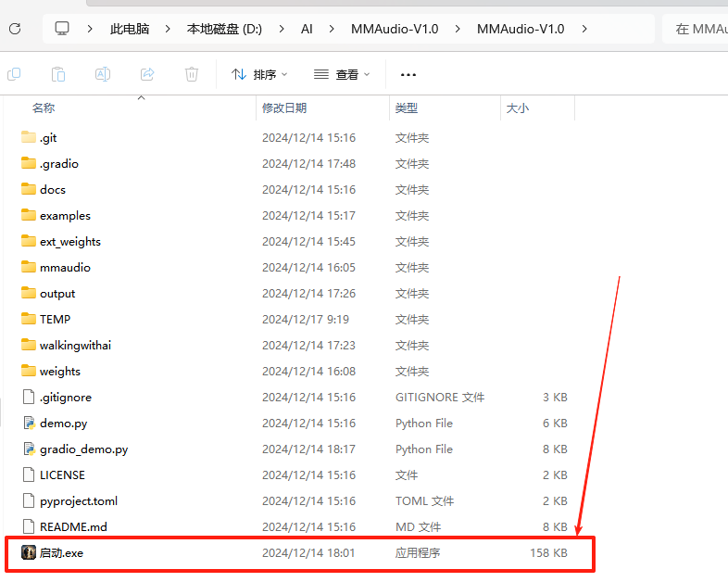Click the file name .gitignore
728x582 pixels.
click(x=66, y=398)
